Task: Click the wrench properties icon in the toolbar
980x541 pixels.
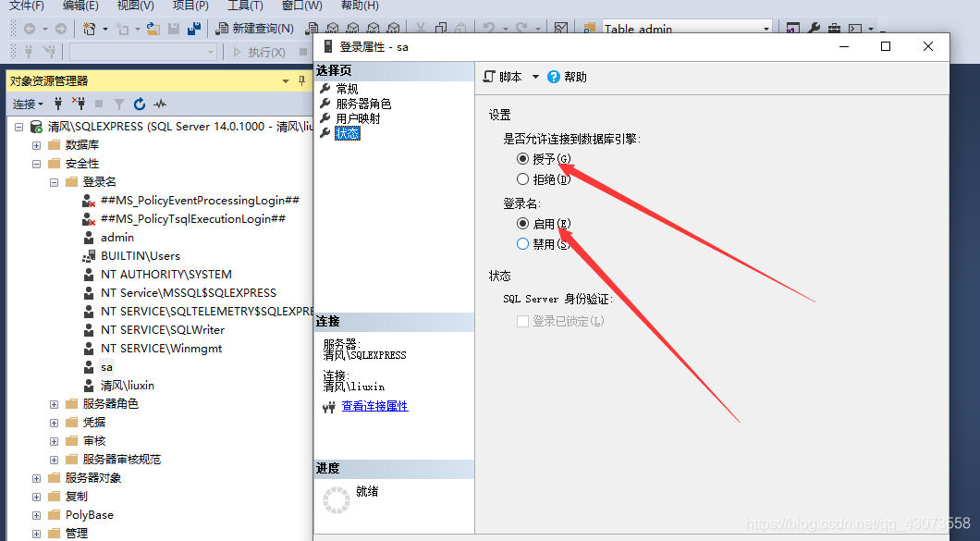Action: [814, 28]
